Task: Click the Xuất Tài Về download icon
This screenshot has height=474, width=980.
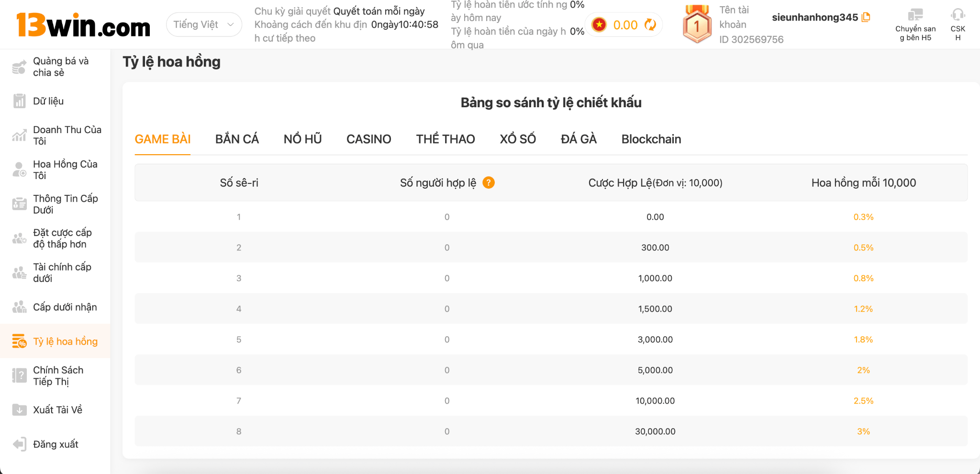Action: [x=19, y=410]
